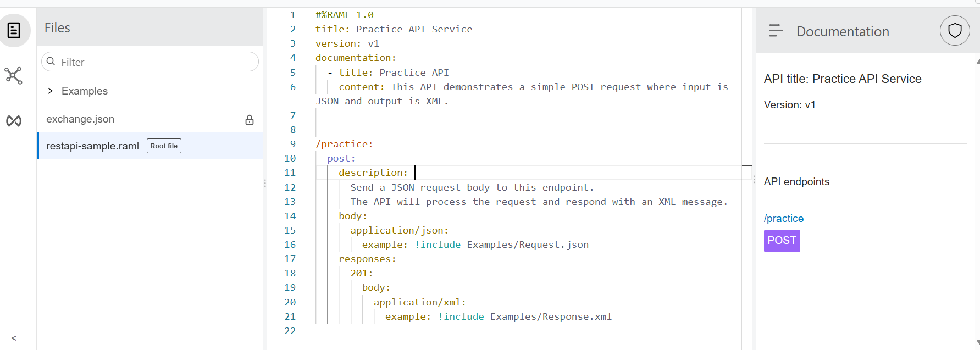Switch focus to the Documentation panel
This screenshot has width=980, height=350.
click(x=843, y=31)
